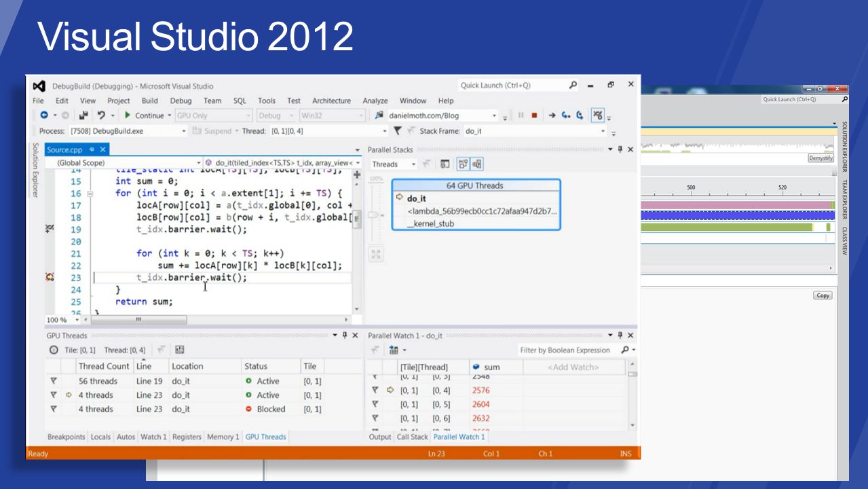Click the split-editor handle above the code scrollbar
This screenshot has height=489, width=868.
357,174
